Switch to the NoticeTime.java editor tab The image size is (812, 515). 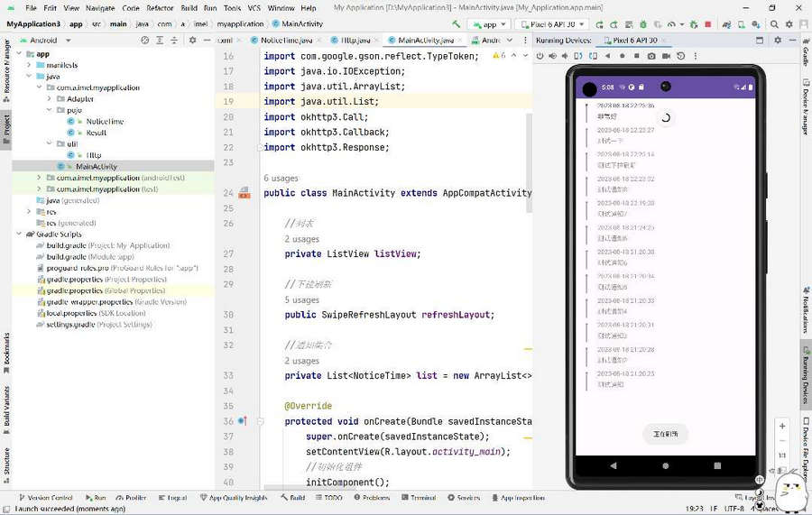[285, 41]
